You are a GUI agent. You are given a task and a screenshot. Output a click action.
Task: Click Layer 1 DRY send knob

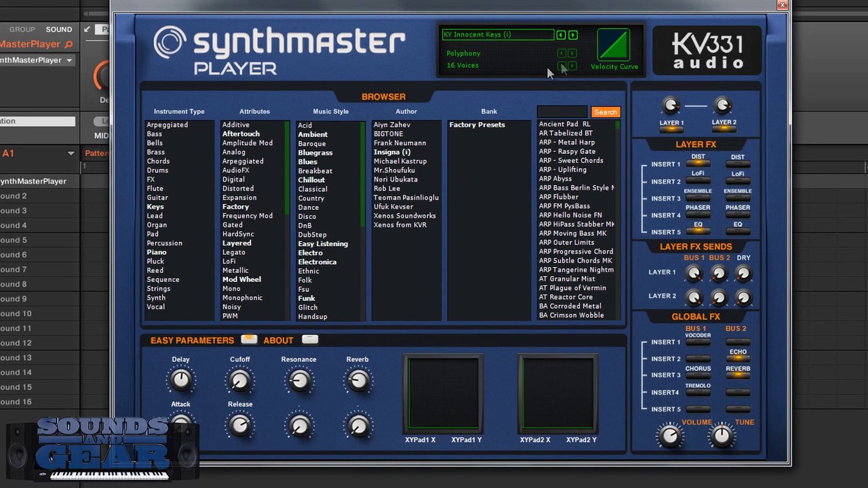tap(743, 273)
